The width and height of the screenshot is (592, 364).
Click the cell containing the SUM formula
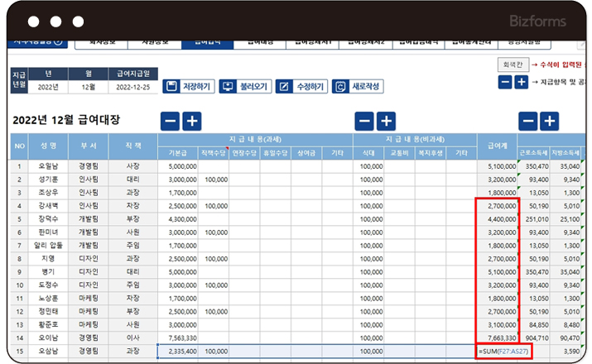click(x=498, y=352)
